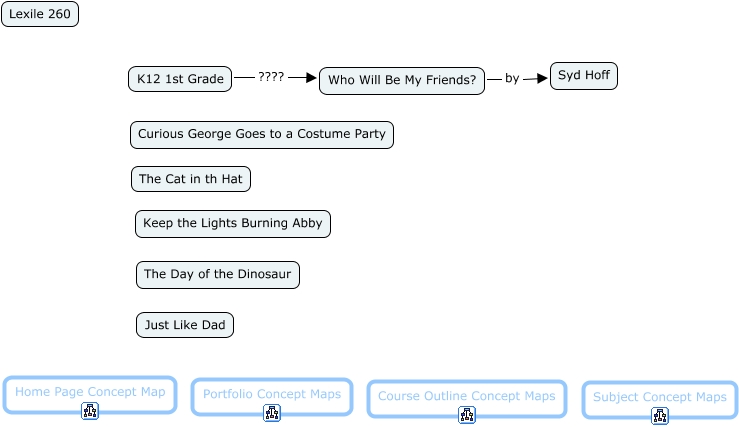Click the Just Like Dad node
This screenshot has width=739, height=427.
185,325
